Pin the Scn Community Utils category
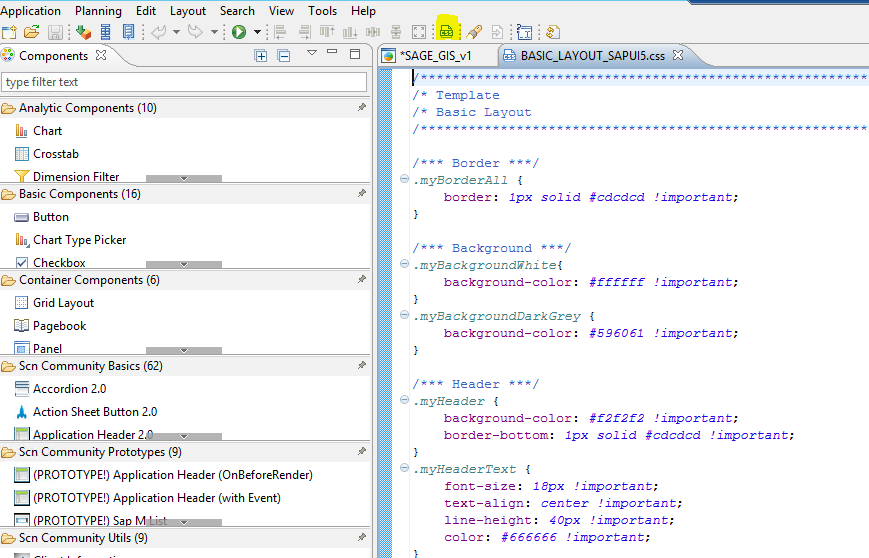Screen dimensions: 869x558 362,537
